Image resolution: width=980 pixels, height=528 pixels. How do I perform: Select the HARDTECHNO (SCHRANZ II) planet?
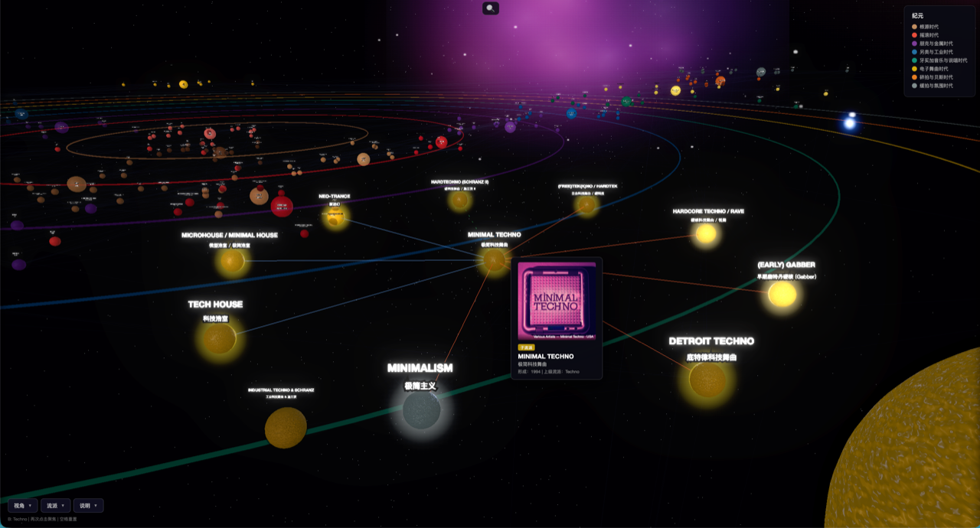[x=459, y=200]
